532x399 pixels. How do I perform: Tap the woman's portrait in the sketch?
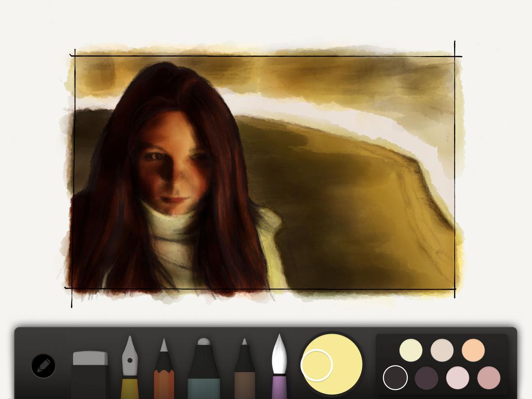[x=169, y=169]
